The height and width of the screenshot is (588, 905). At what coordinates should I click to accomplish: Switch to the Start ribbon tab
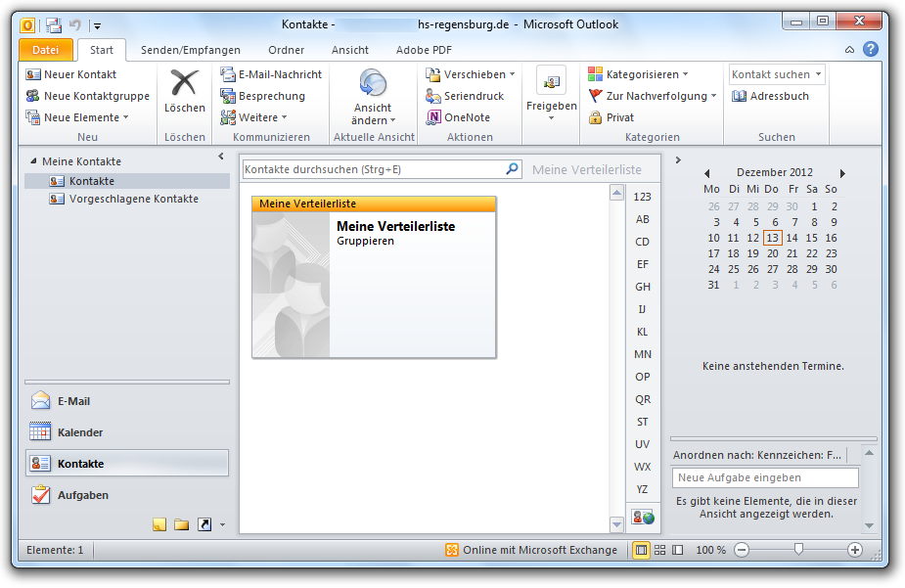pyautogui.click(x=102, y=50)
